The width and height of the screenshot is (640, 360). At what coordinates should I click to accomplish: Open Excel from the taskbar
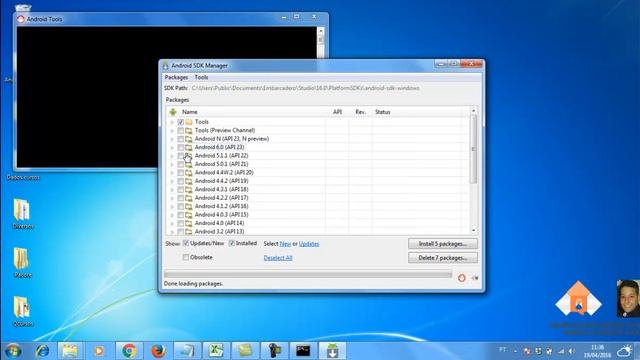coord(216,351)
